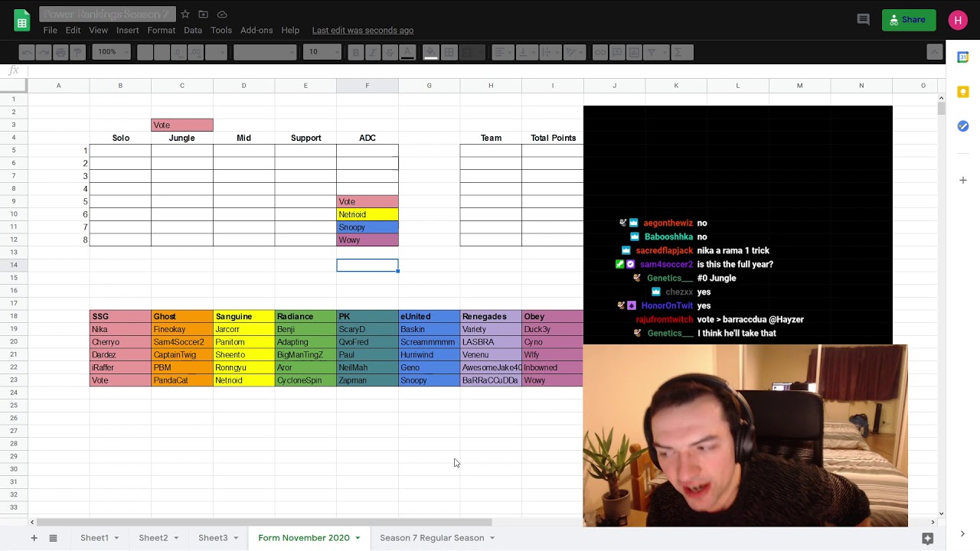
Task: Click the green Share button
Action: click(909, 20)
